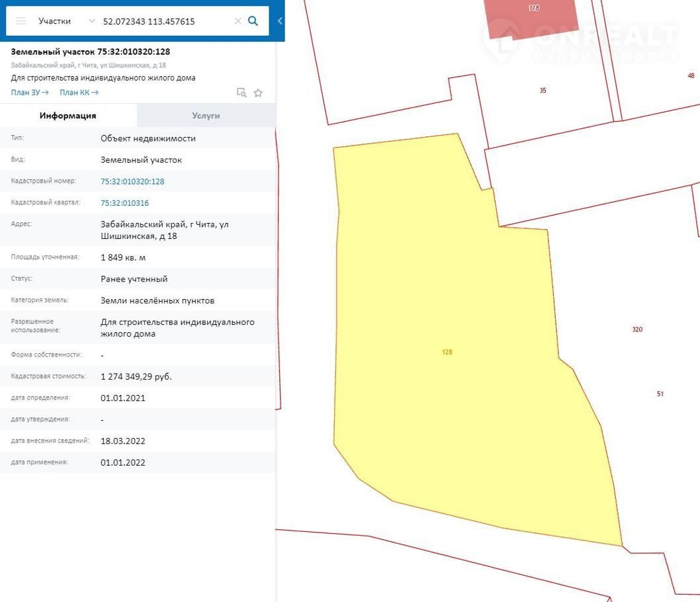Click the entry date value 18.03.2022
Viewport: 700px width, 602px height.
tap(123, 441)
